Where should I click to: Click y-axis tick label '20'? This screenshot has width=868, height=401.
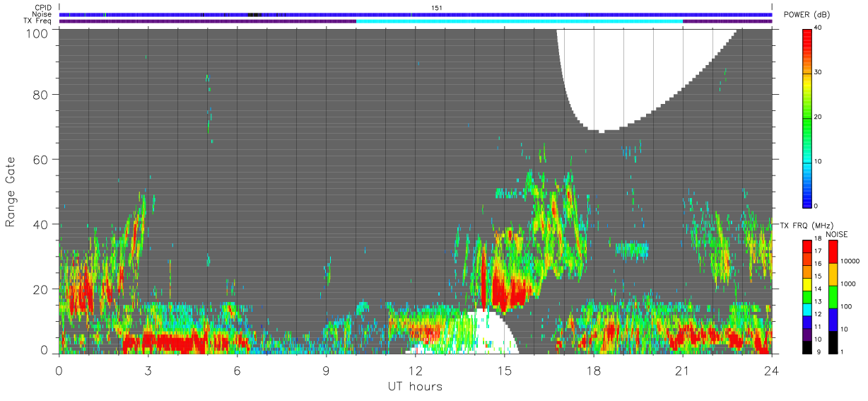pyautogui.click(x=40, y=289)
